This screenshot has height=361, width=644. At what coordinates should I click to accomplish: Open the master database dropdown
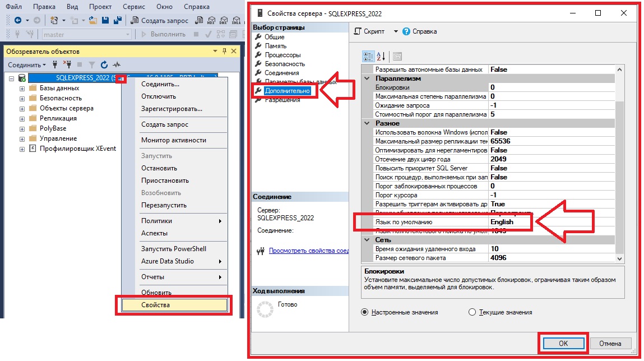[x=128, y=35]
